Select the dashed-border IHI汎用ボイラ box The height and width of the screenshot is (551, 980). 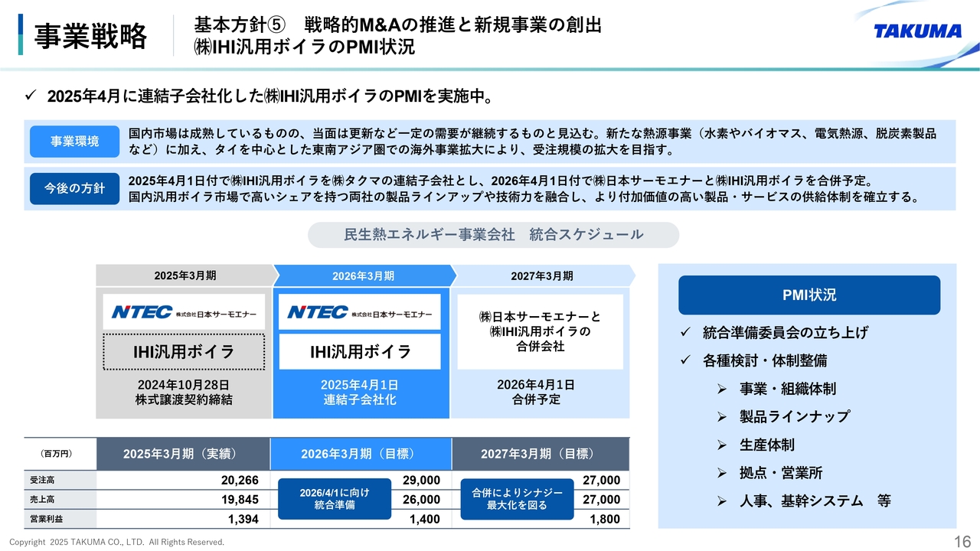pyautogui.click(x=184, y=352)
